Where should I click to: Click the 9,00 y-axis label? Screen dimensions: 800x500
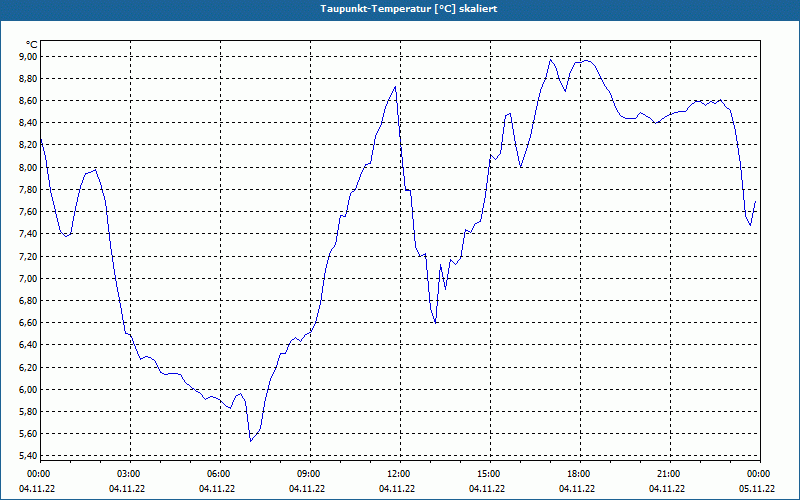point(28,56)
